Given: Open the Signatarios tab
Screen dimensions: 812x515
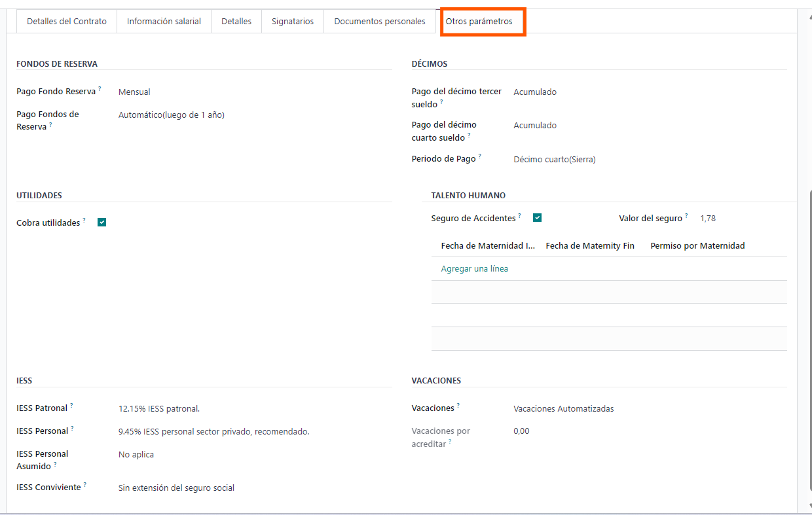Looking at the screenshot, I should click(292, 22).
